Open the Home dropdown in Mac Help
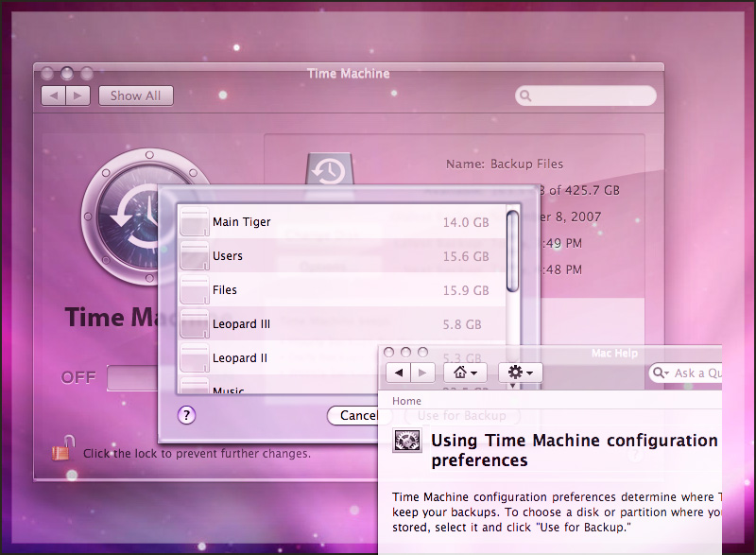This screenshot has height=555, width=756. pos(465,373)
